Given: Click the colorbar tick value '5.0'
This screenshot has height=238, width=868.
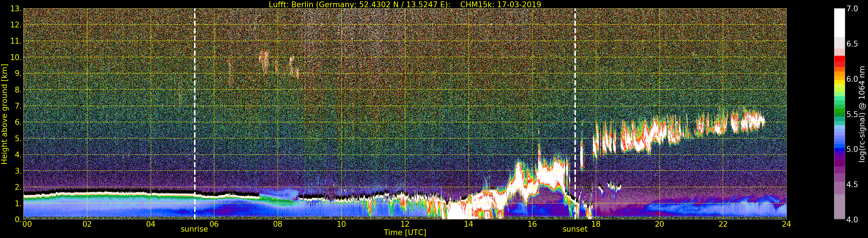Looking at the screenshot, I should [x=852, y=149].
